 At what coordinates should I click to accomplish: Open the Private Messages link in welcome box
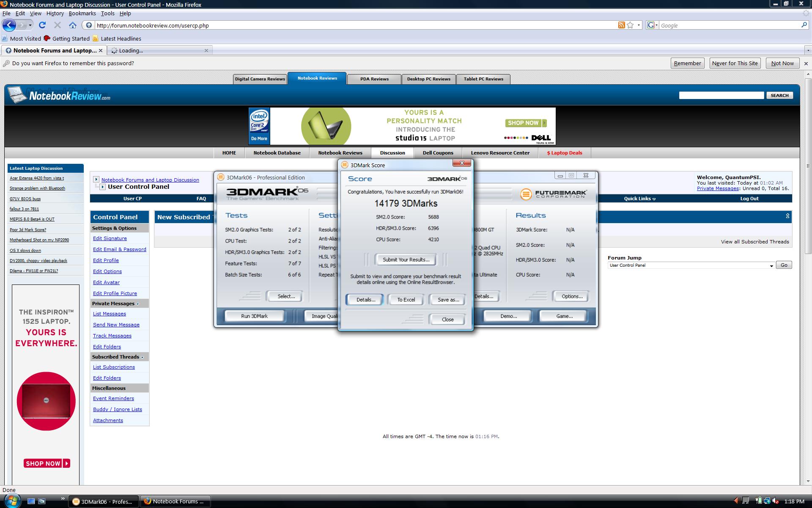718,188
